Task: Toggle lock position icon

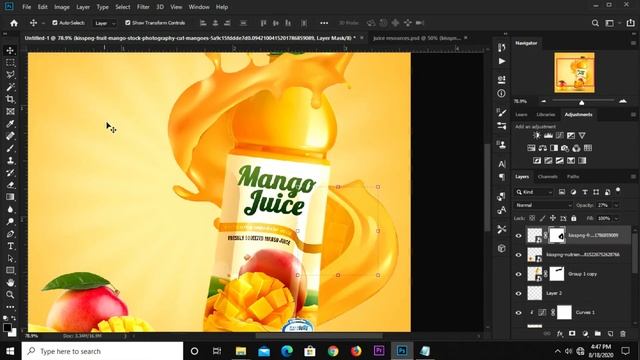Action: [553, 218]
